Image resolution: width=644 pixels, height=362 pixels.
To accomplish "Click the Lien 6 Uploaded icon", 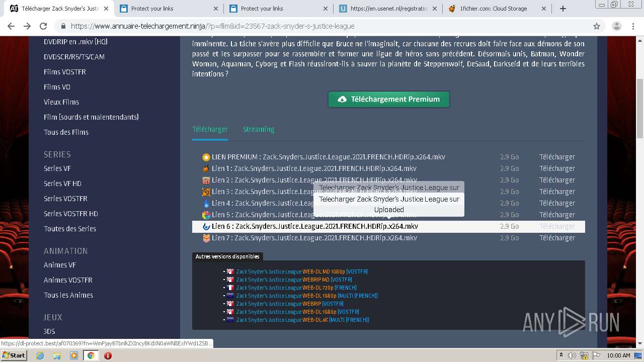I will click(206, 227).
